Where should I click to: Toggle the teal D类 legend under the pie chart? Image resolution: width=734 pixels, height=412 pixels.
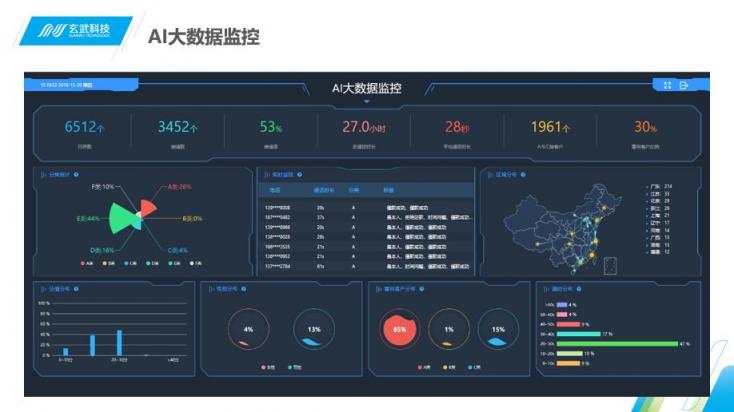pyautogui.click(x=152, y=264)
